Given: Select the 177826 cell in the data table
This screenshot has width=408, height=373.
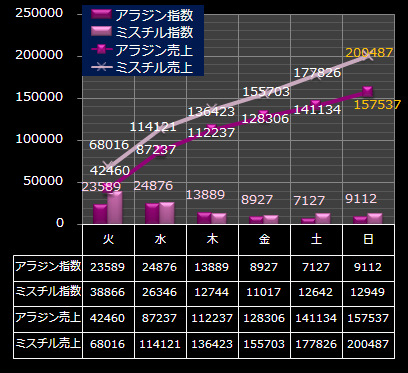Looking at the screenshot, I should click(316, 344).
